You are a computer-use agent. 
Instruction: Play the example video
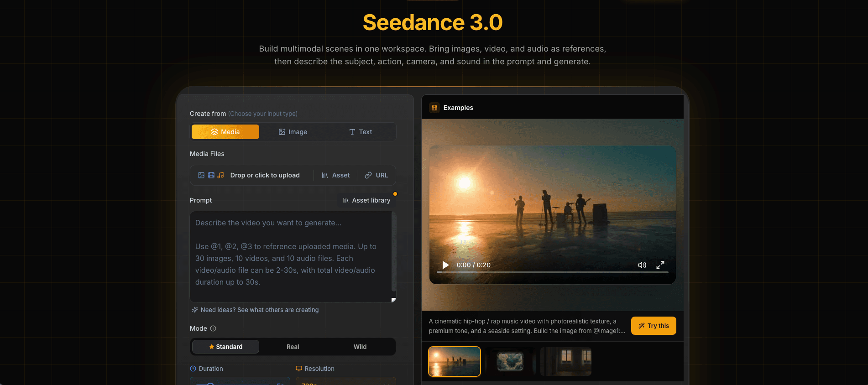point(445,265)
